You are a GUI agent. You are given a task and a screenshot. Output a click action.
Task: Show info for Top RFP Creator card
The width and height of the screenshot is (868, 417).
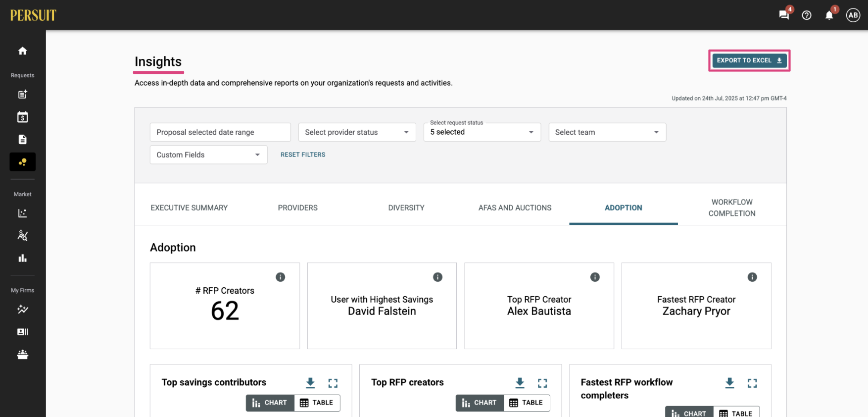pyautogui.click(x=595, y=277)
